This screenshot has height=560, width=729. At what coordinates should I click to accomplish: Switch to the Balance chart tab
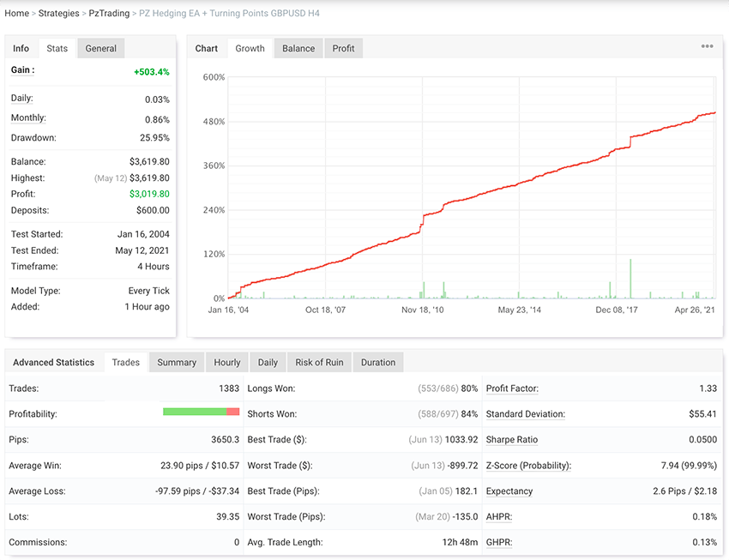(x=298, y=48)
